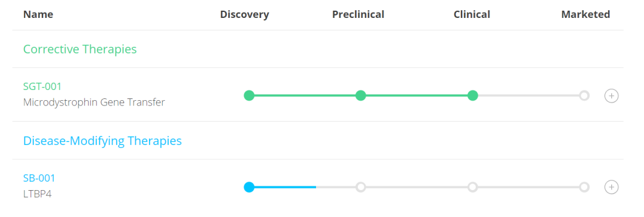Click the Discovery column header
The image size is (644, 217).
tap(244, 14)
